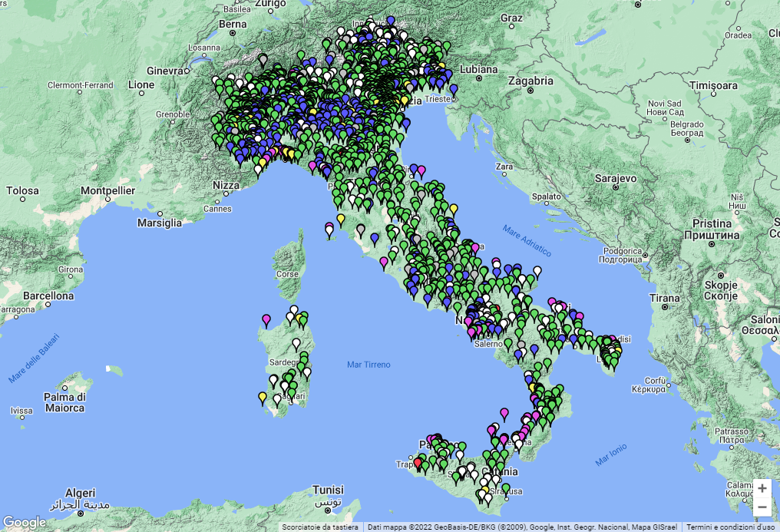Open the "Termini e condizioni d'uso" link

[x=727, y=527]
